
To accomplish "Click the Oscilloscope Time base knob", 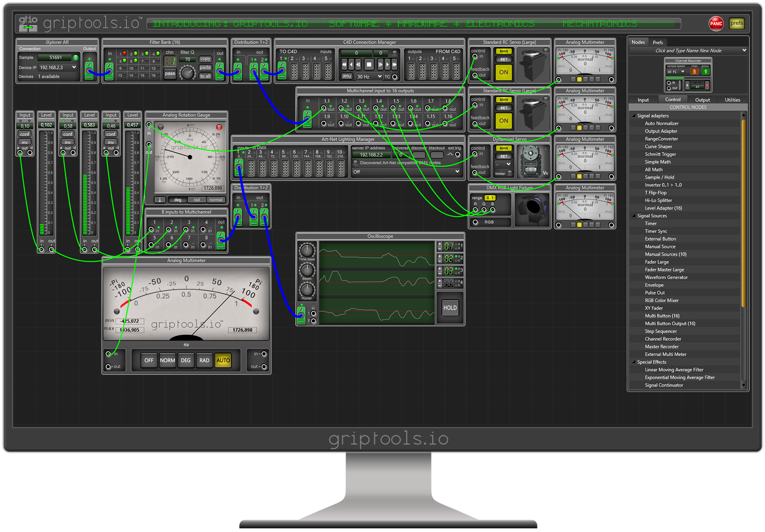I will pos(307,250).
